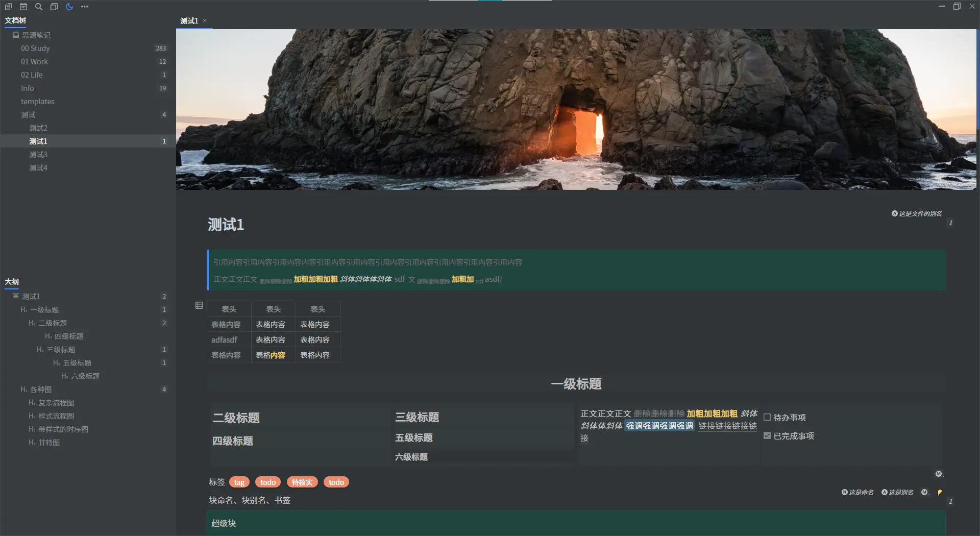Viewport: 980px width, 536px height.
Task: Click the H2 icon of 样式流程图 in outline
Action: click(32, 416)
